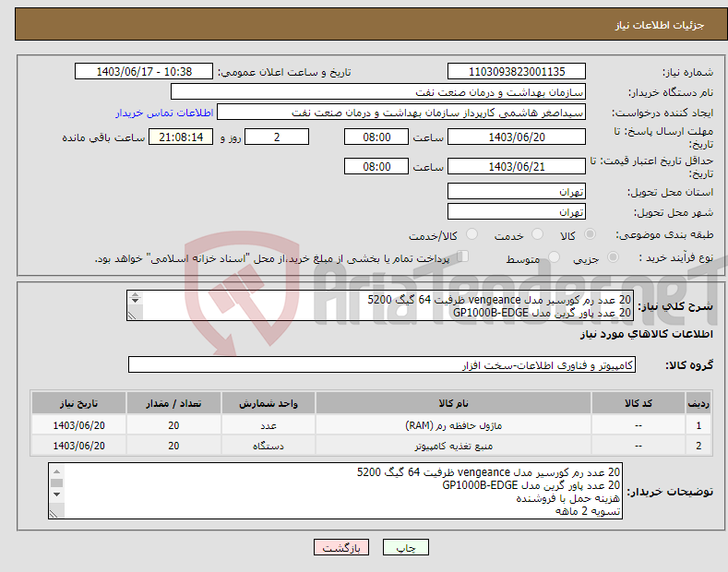Click scroll down arrow in توضیحات خریدار box
Viewport: 728px width, 572px height.
tap(56, 495)
